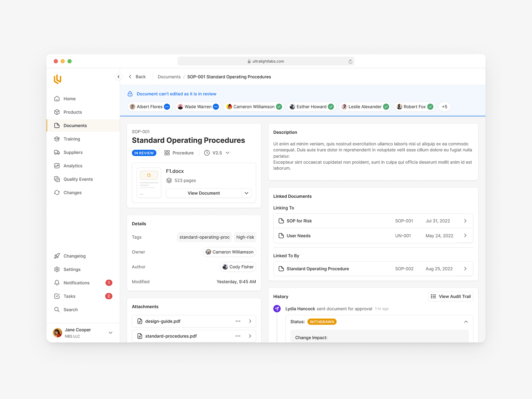Open the SOP for Risk linked document
This screenshot has width=532, height=399.
299,221
